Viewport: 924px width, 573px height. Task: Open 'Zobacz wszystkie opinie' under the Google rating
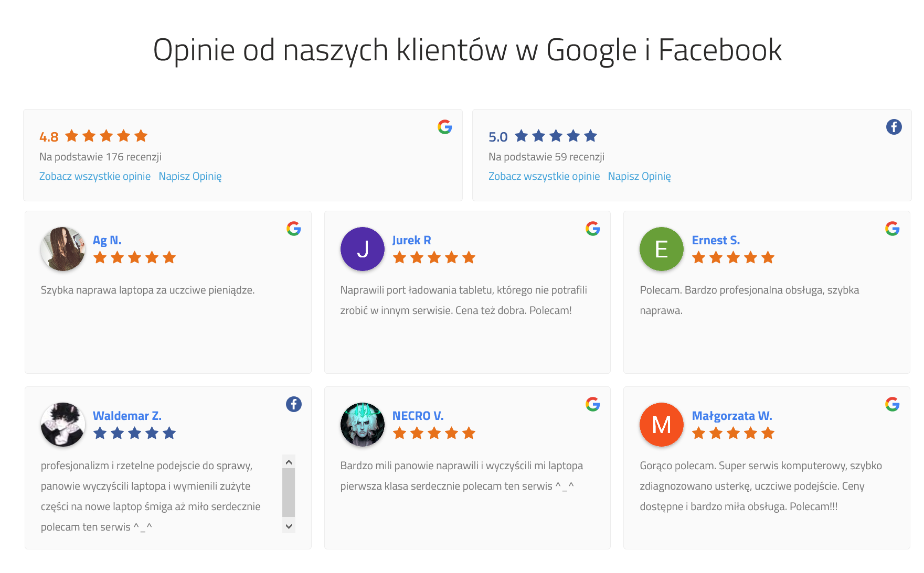coord(95,176)
